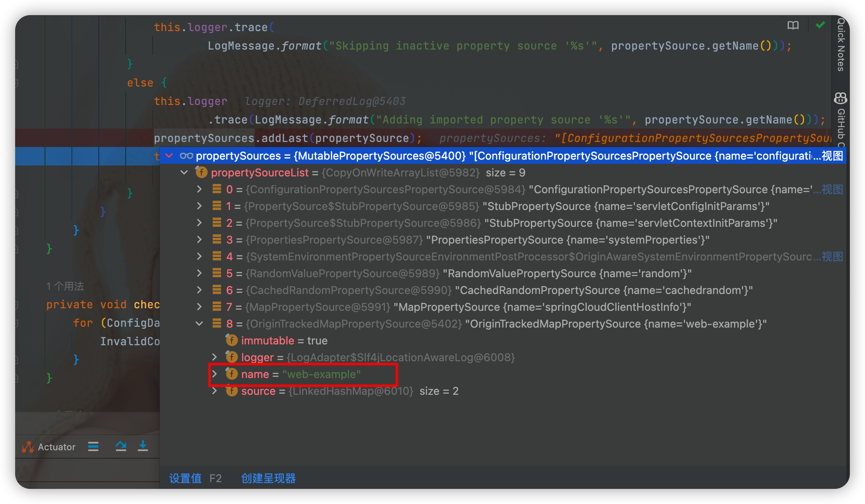Screen dimensions: 865x504
Task: Click the green inspection checkmark icon
Action: point(820,25)
